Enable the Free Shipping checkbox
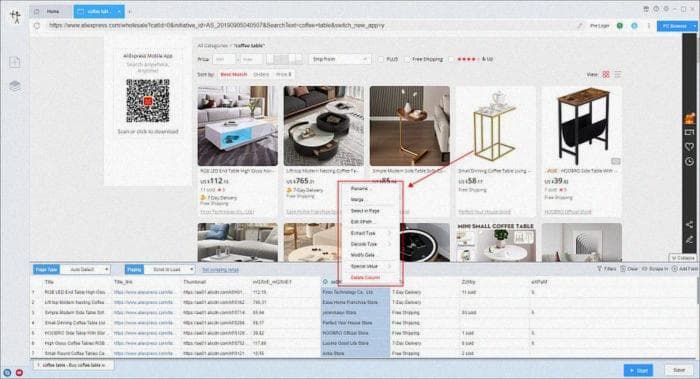The image size is (700, 379). click(x=407, y=59)
